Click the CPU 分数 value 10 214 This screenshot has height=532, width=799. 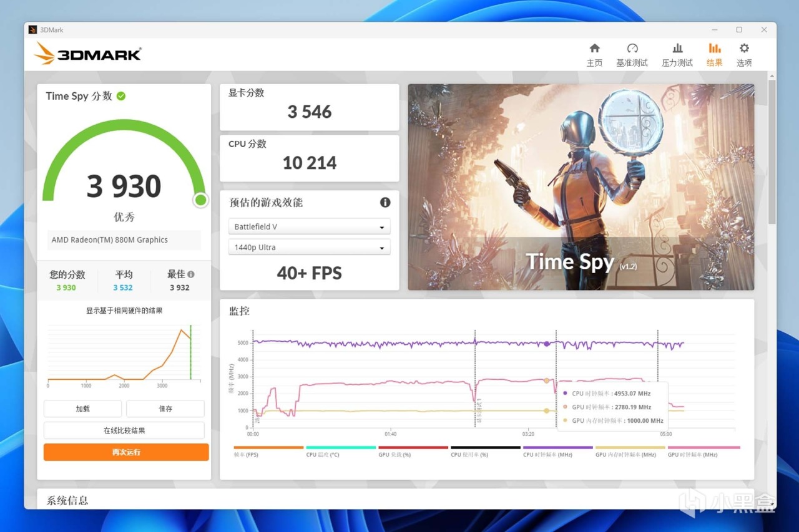pyautogui.click(x=310, y=163)
